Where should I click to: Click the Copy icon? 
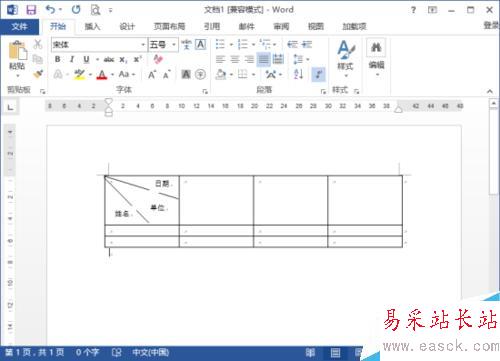tap(38, 59)
